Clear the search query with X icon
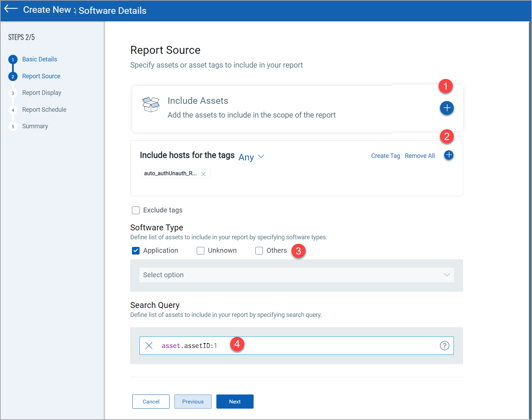The image size is (532, 420). [x=149, y=346]
